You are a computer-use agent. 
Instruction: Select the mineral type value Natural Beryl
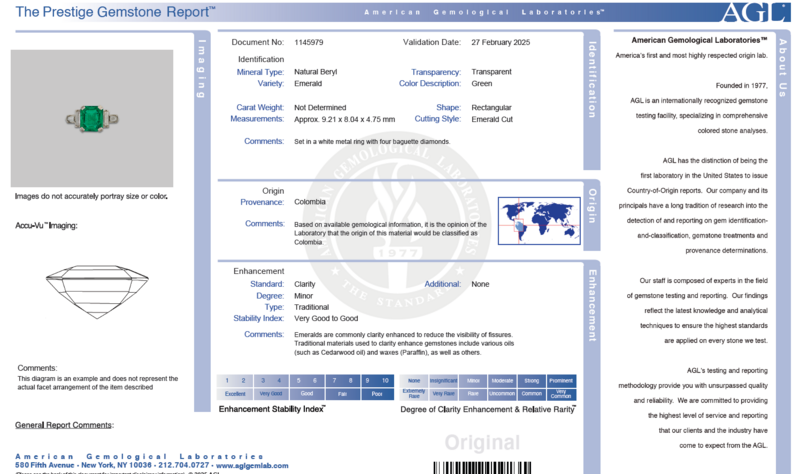[x=315, y=72]
